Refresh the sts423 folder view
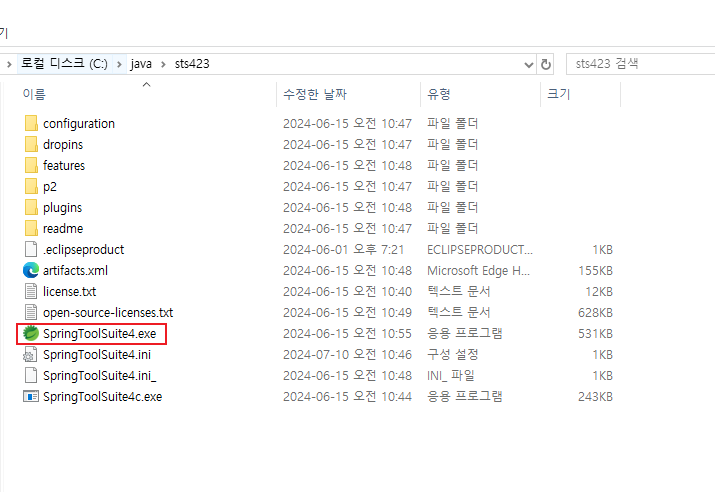Screen dimensions: 715x492 click(x=546, y=64)
